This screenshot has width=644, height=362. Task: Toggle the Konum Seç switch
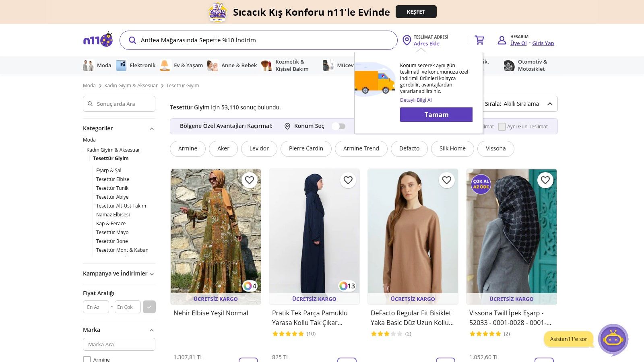click(339, 126)
